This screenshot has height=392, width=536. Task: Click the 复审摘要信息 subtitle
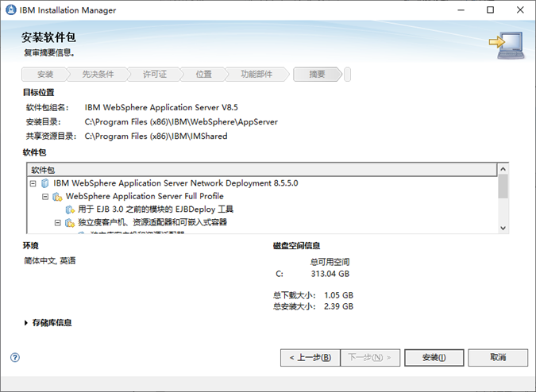point(49,52)
